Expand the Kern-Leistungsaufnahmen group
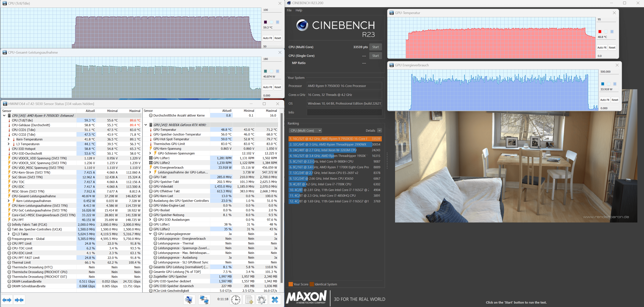Screen dimensions: 644x307 (9, 201)
